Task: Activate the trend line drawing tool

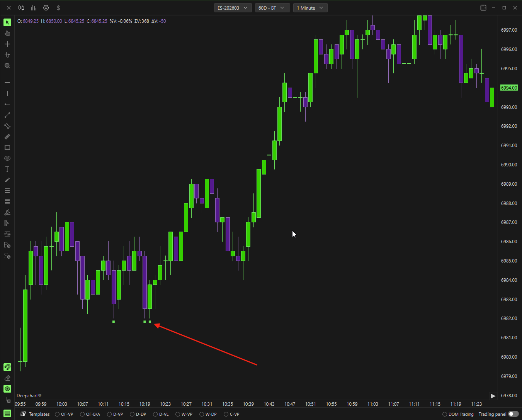Action: coord(7,115)
